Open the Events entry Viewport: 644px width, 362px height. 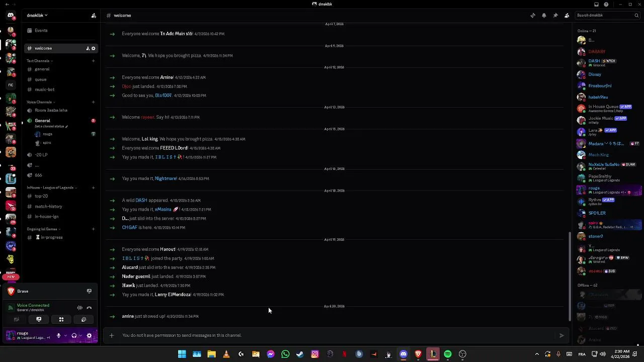[60, 31]
